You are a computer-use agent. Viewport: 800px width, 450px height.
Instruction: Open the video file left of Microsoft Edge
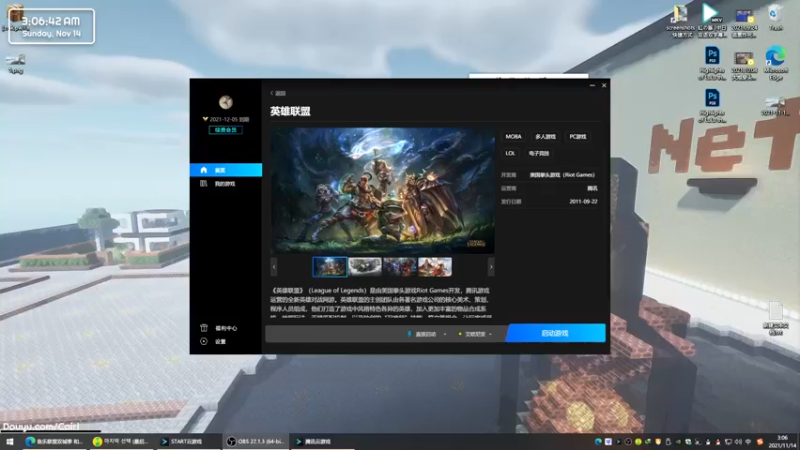click(744, 65)
